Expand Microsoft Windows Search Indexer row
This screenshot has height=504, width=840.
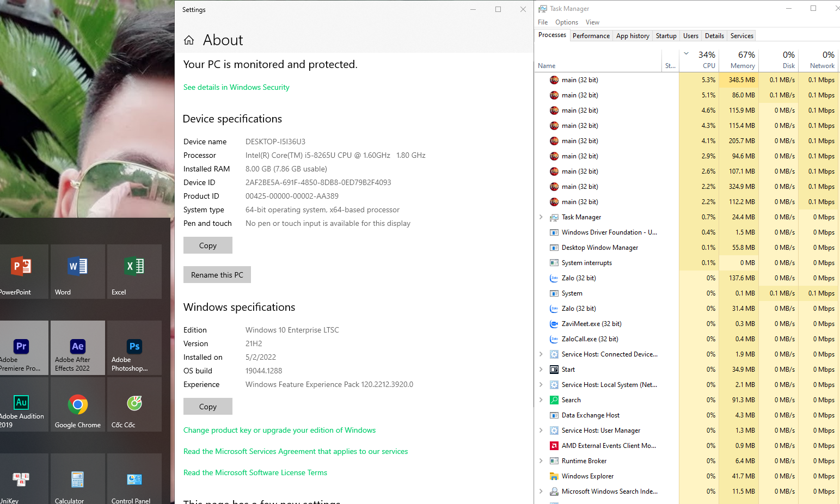pyautogui.click(x=541, y=491)
